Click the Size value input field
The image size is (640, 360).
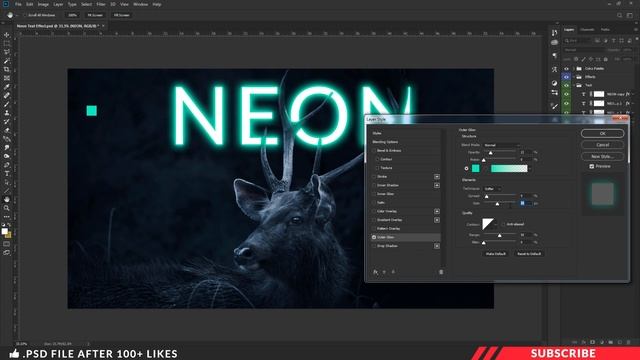click(x=526, y=203)
